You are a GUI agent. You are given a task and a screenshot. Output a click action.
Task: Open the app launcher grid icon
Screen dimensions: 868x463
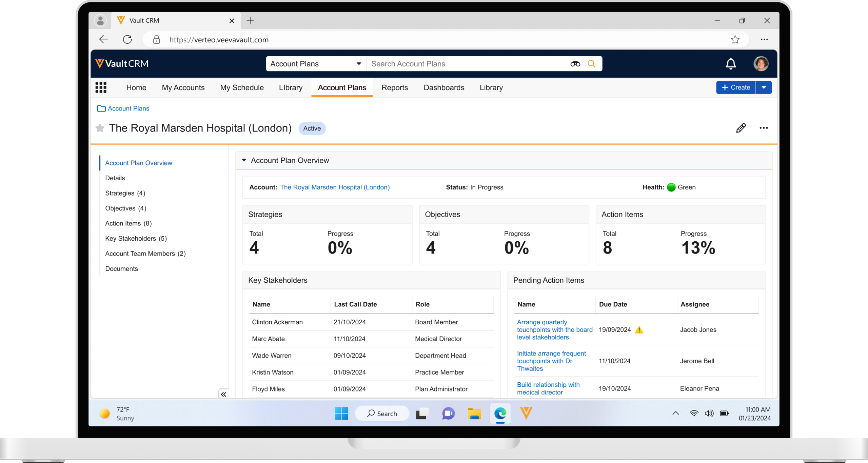[101, 87]
